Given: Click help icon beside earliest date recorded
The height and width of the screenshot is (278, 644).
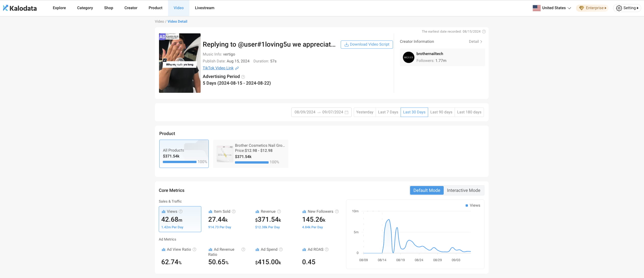Looking at the screenshot, I should click(484, 32).
